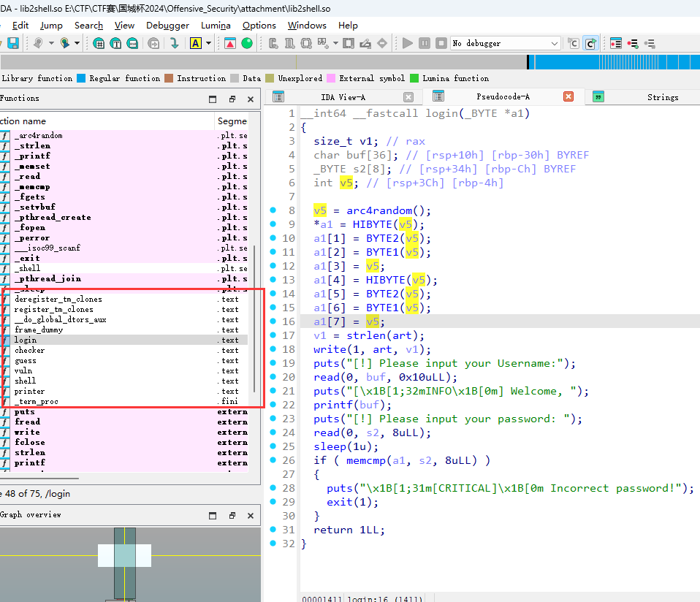Toggle breakpoint dot on line 26 memcmp
Screen dimensions: 700x602
(x=273, y=460)
